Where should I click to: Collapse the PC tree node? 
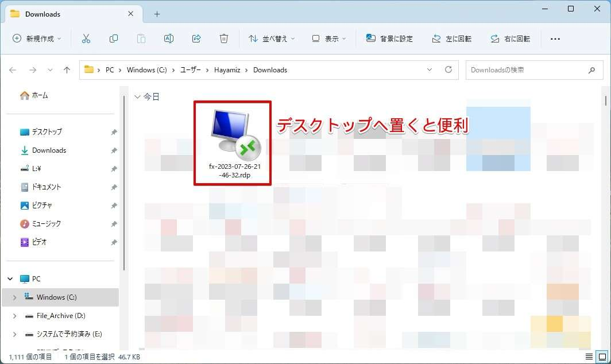(x=10, y=278)
